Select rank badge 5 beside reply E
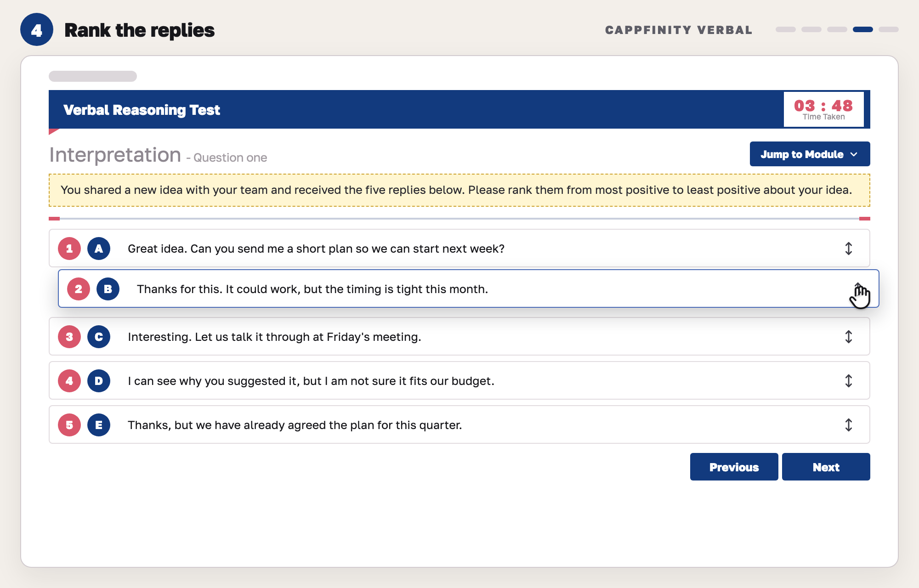919x588 pixels. coord(69,425)
